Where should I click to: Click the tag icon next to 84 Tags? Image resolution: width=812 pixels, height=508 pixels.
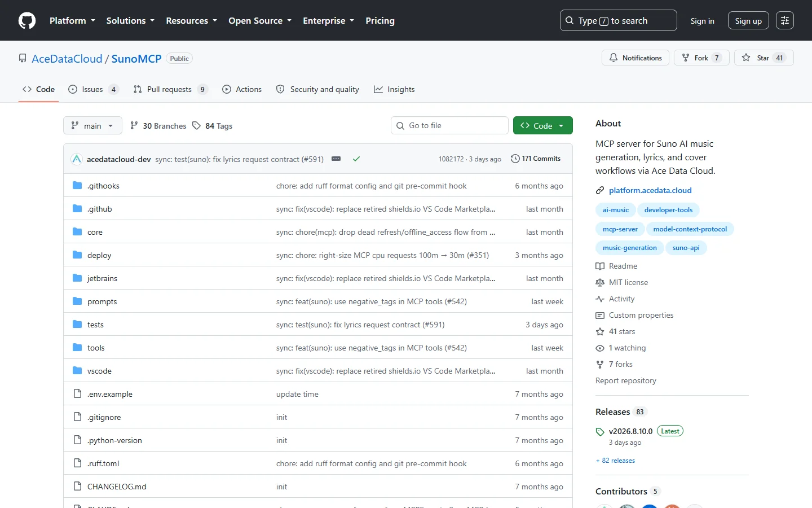pyautogui.click(x=196, y=126)
